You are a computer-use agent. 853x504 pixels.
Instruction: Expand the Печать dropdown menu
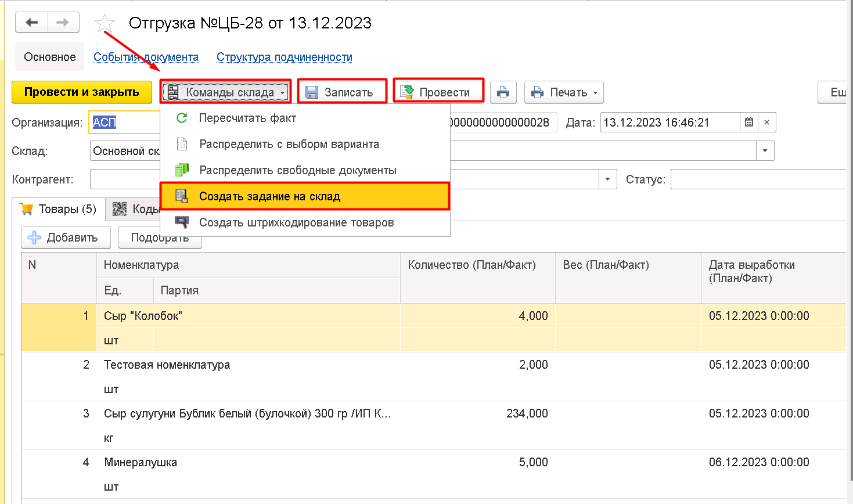[x=564, y=92]
